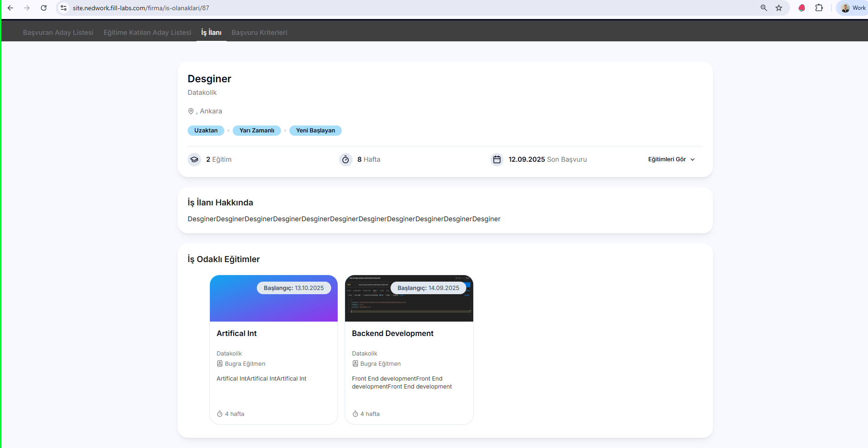The height and width of the screenshot is (448, 868).
Task: Open the browser extensions puzzle icon
Action: pyautogui.click(x=819, y=8)
